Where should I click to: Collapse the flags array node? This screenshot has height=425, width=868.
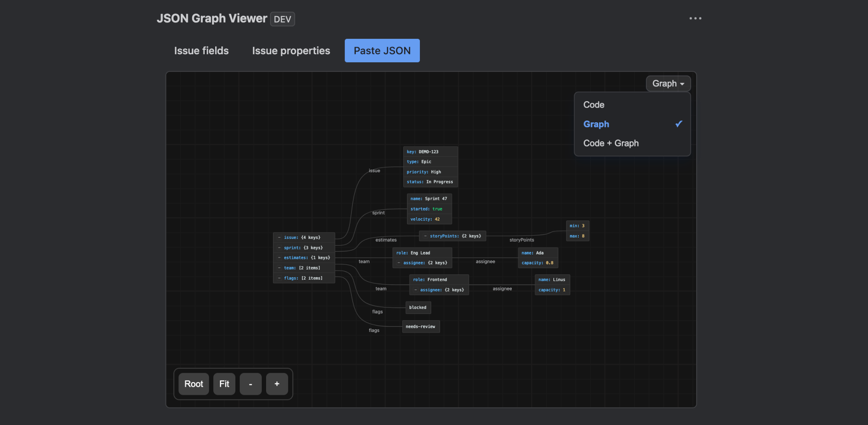point(279,278)
